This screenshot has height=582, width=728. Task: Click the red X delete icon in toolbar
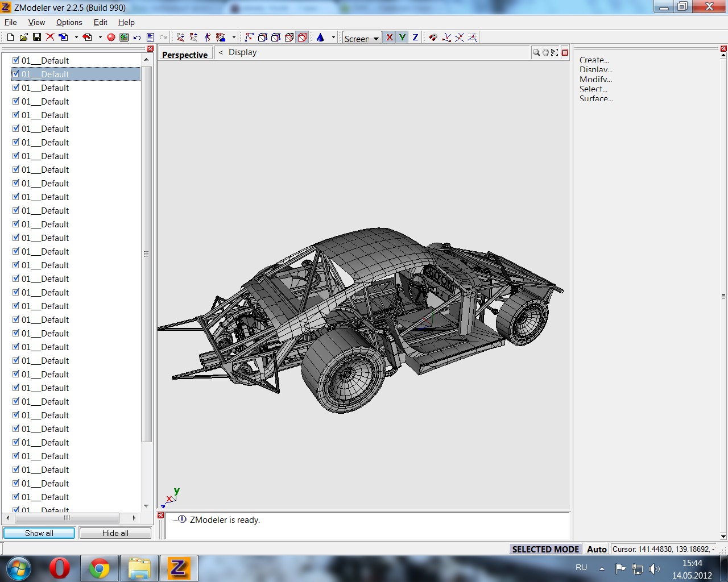pos(50,38)
